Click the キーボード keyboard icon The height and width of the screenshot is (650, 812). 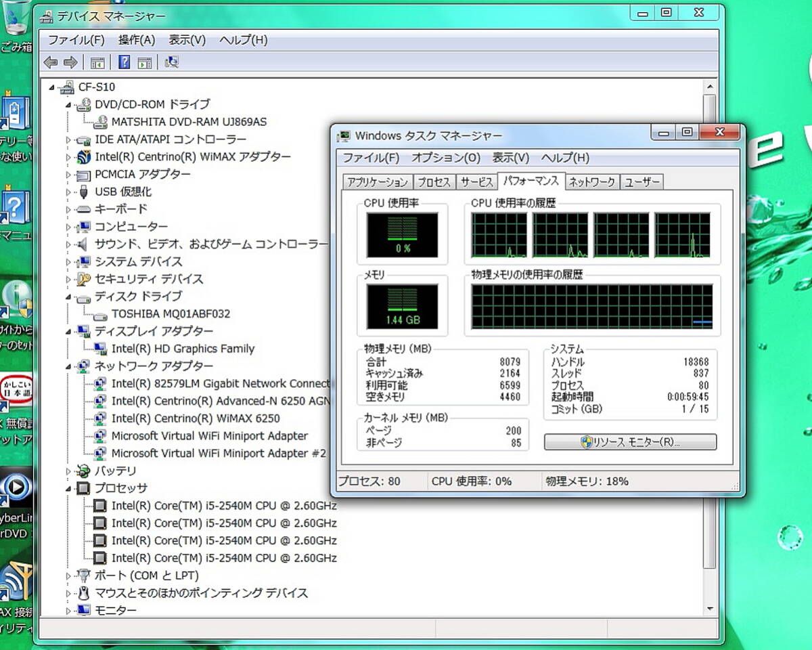pos(84,209)
